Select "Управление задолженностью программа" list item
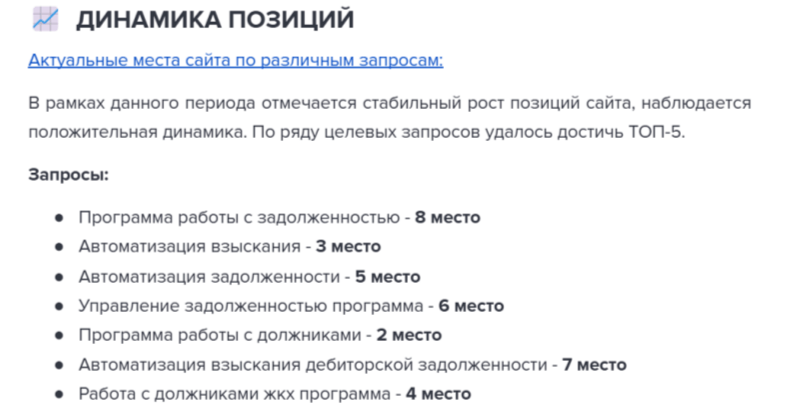797x406 pixels. point(250,306)
